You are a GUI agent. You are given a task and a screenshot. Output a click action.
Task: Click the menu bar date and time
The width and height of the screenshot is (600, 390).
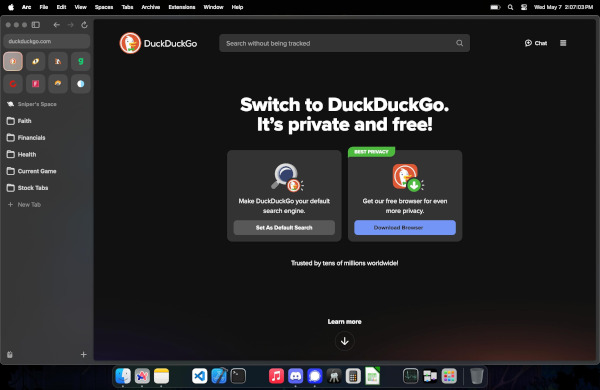click(563, 7)
